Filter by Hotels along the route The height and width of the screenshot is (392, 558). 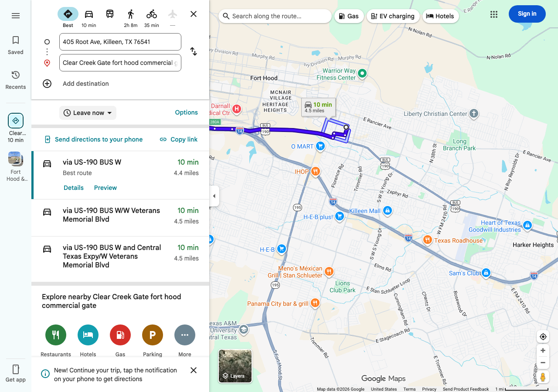pyautogui.click(x=441, y=16)
